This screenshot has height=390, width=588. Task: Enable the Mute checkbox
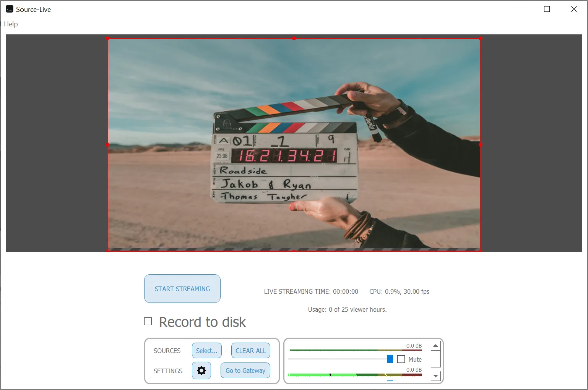[401, 359]
